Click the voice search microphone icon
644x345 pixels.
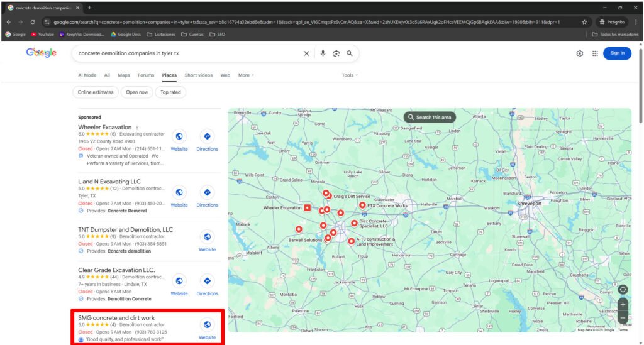click(323, 53)
